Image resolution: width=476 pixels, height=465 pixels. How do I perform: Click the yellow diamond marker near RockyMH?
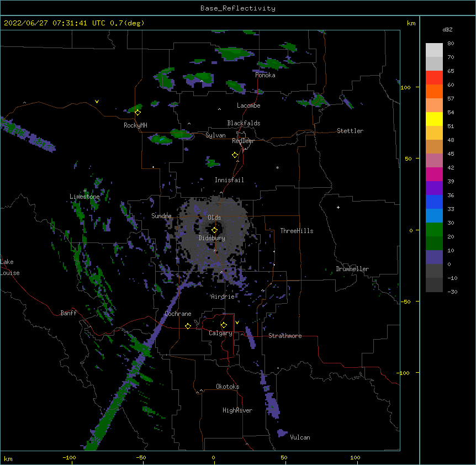pyautogui.click(x=138, y=113)
